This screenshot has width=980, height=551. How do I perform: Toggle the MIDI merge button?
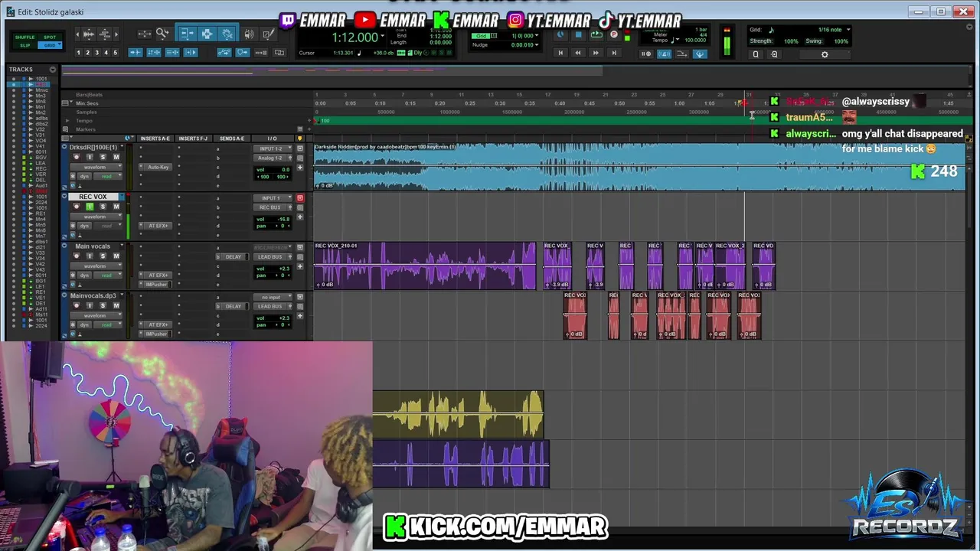pos(681,54)
